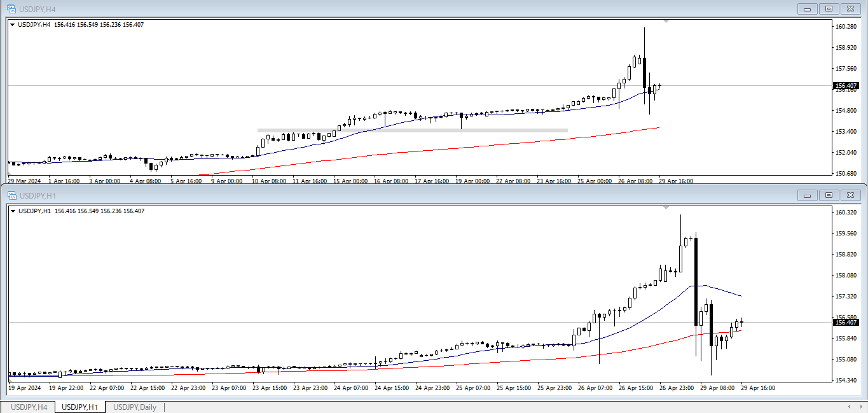Screen dimensions: 868x413
Task: Minimize the USDJPY,H4 chart window
Action: coord(809,9)
